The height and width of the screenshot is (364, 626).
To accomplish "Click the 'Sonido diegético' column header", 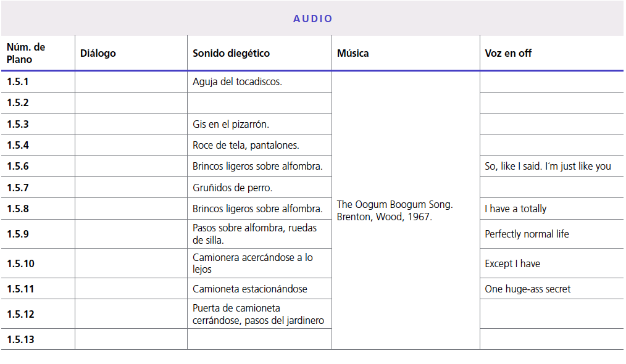I will pyautogui.click(x=231, y=53).
